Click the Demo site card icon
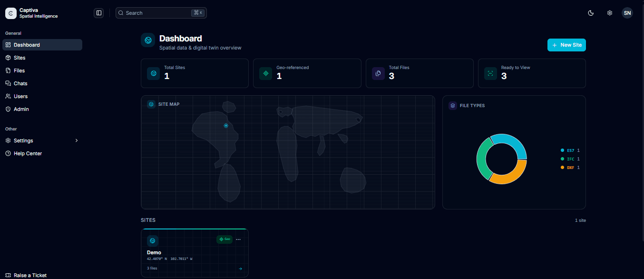Viewport: 644px width, 279px height. coord(153,240)
